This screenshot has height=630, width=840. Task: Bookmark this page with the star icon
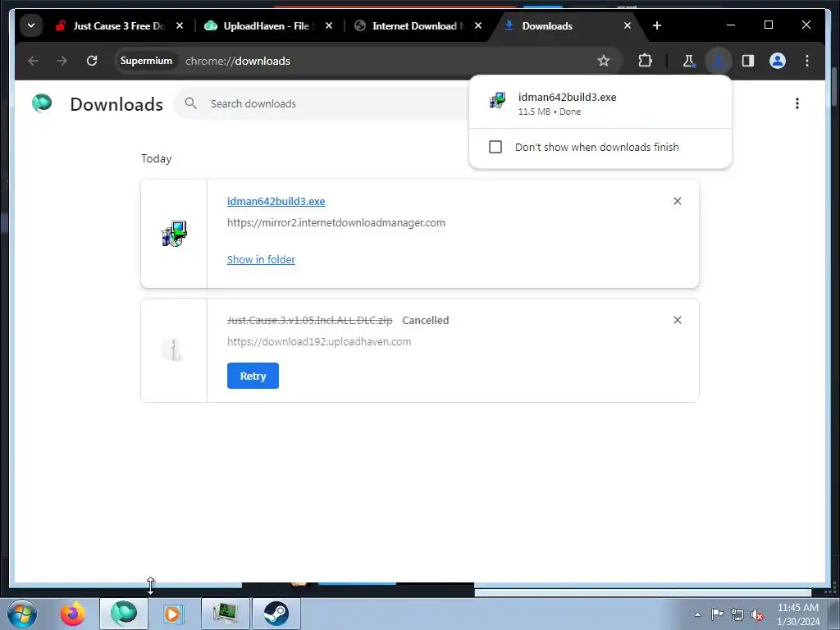[x=604, y=61]
